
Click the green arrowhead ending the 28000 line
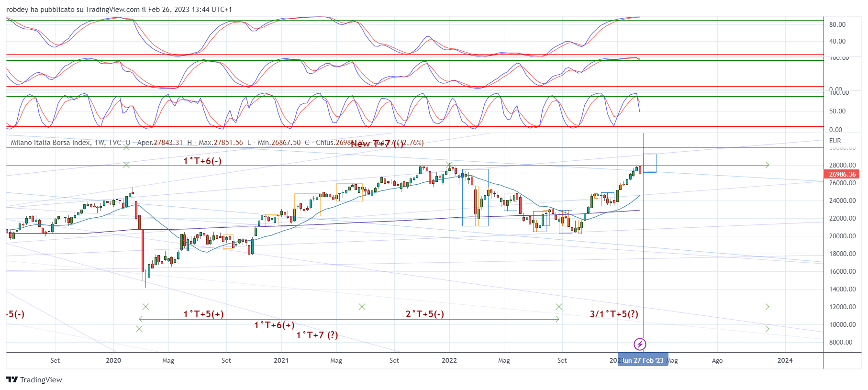(767, 165)
